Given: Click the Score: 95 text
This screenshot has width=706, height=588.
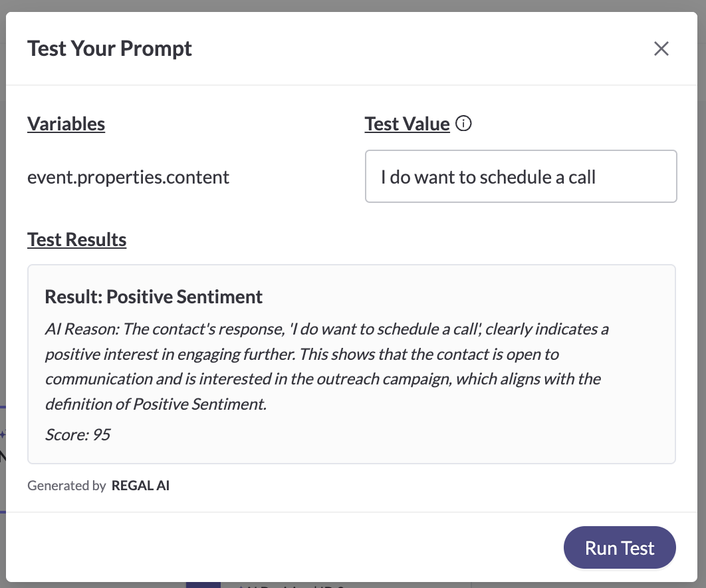Looking at the screenshot, I should pyautogui.click(x=77, y=435).
